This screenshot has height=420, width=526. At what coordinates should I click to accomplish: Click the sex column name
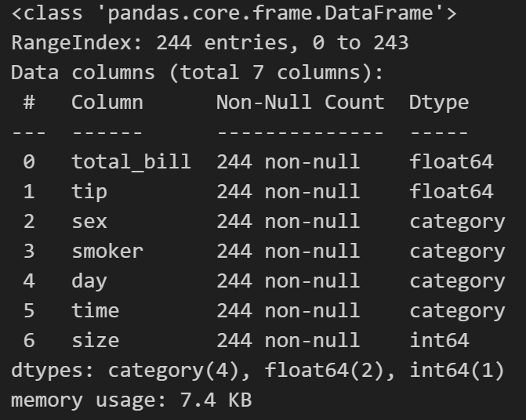click(x=89, y=222)
